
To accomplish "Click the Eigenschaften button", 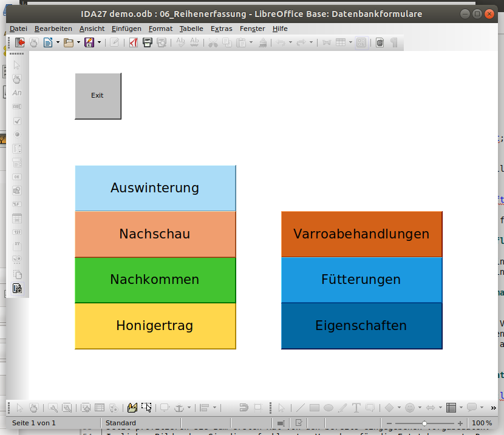I will [362, 326].
